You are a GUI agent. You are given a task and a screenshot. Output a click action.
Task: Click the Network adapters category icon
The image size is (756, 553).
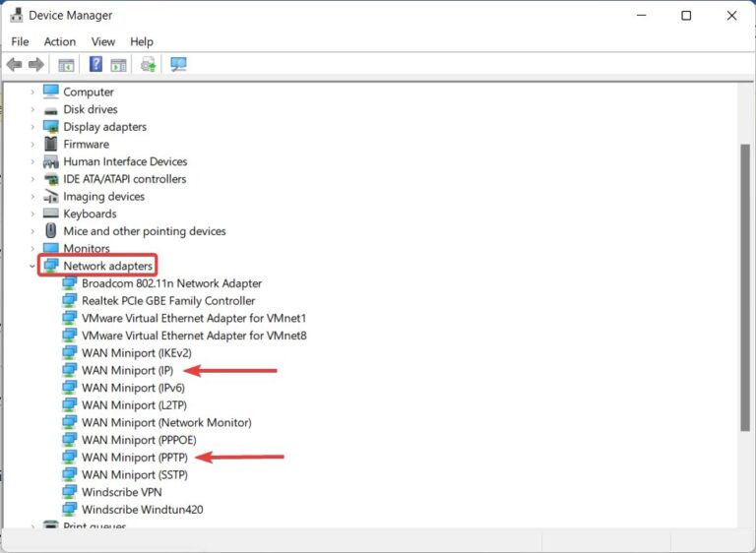pos(50,266)
